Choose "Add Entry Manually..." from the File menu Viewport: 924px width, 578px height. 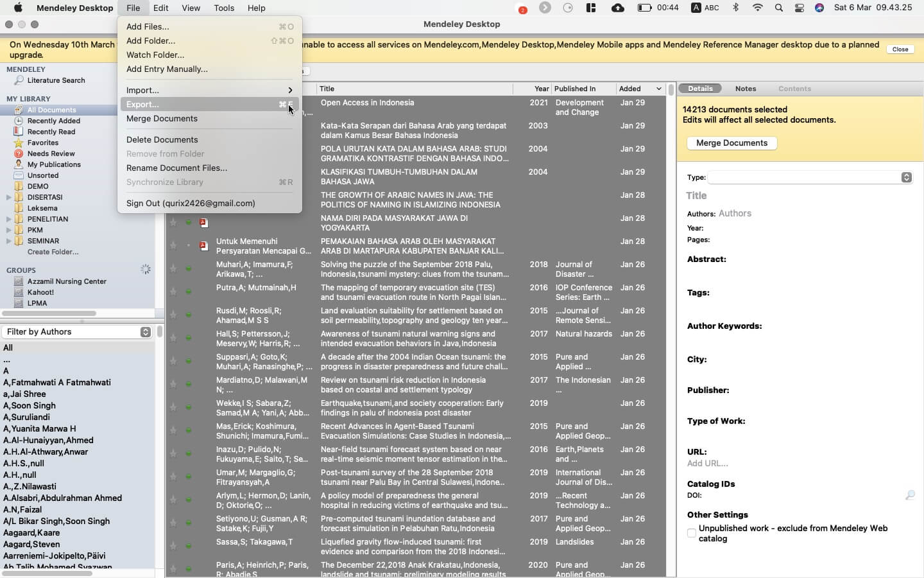(166, 69)
